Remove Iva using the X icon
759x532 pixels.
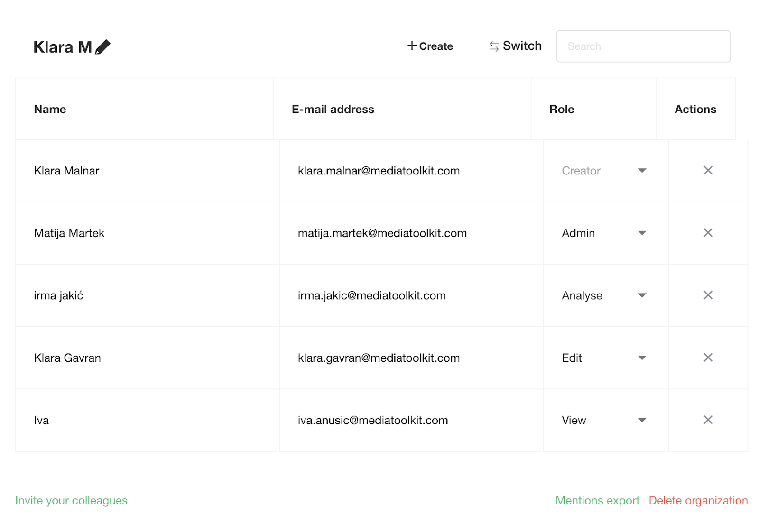[708, 420]
